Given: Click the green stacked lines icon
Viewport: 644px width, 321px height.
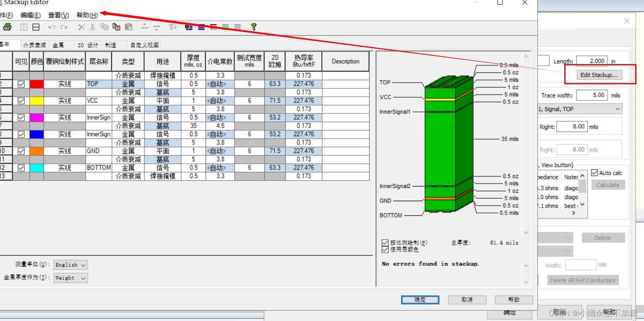Looking at the screenshot, I should click(x=226, y=27).
